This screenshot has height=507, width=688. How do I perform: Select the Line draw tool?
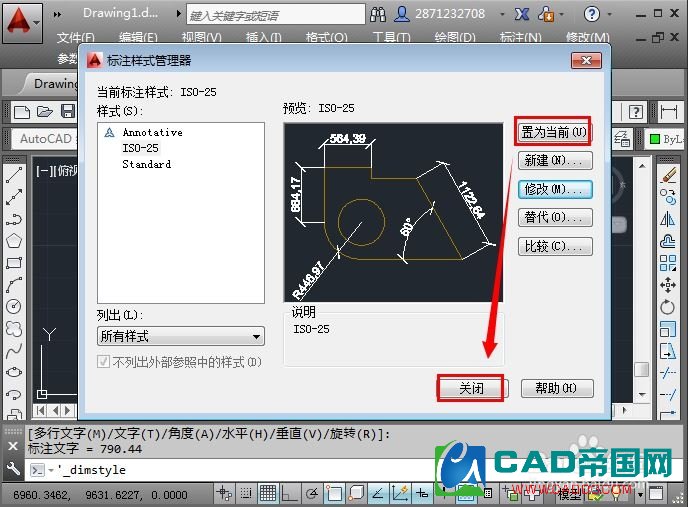point(14,175)
